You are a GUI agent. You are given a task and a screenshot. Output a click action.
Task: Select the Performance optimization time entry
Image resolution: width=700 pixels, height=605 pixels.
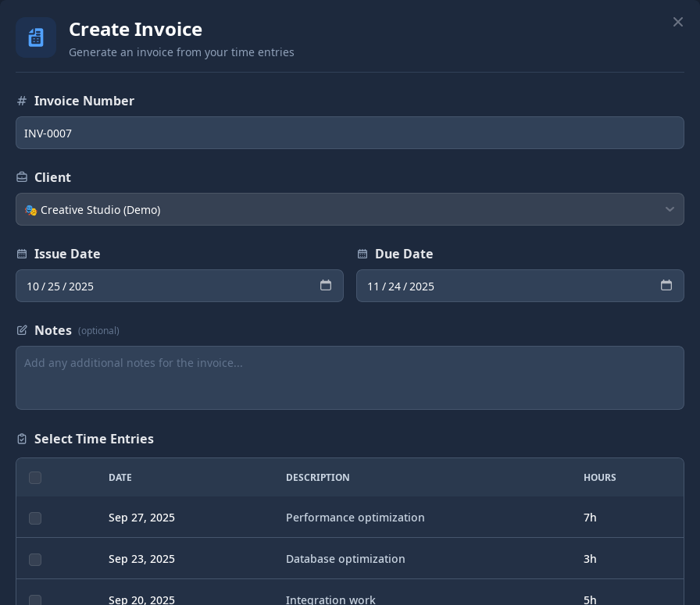[35, 518]
